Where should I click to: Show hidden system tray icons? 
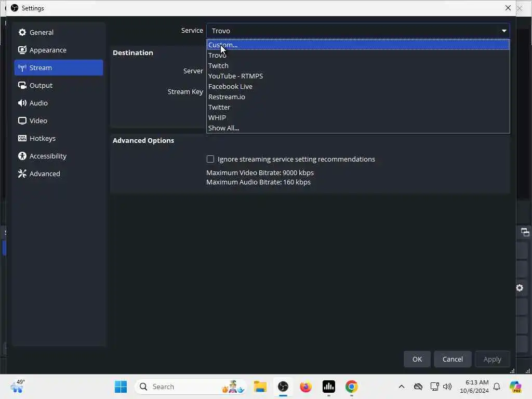point(402,387)
